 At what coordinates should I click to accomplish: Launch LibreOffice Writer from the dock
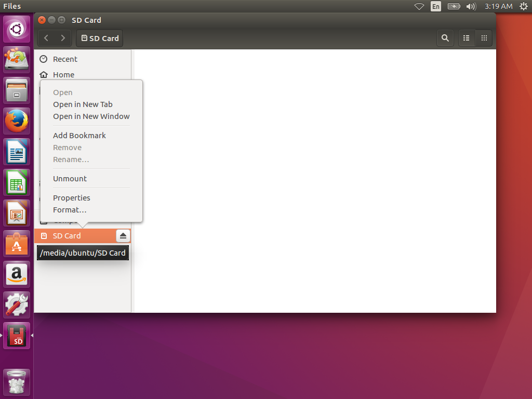[x=17, y=151]
